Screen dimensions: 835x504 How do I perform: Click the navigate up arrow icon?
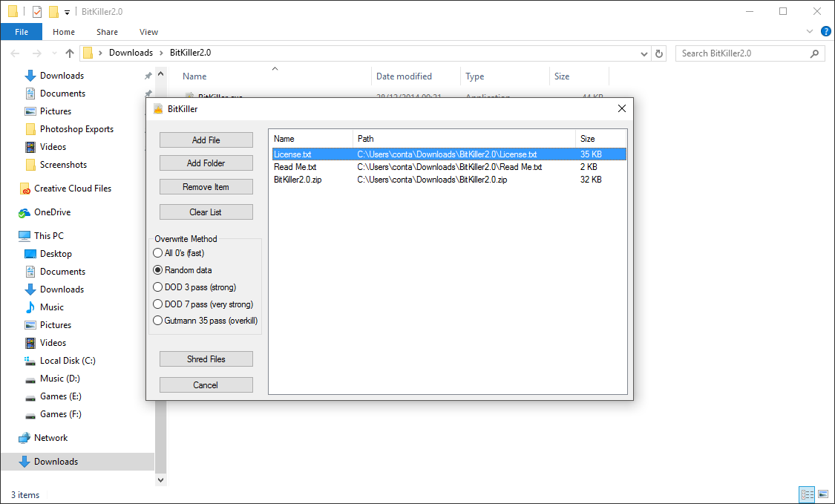pos(70,53)
